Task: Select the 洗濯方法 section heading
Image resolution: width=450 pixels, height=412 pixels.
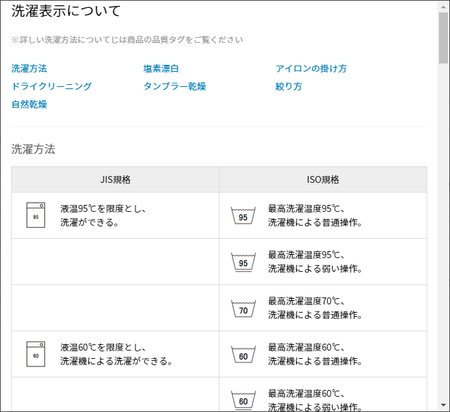Action: pyautogui.click(x=33, y=149)
